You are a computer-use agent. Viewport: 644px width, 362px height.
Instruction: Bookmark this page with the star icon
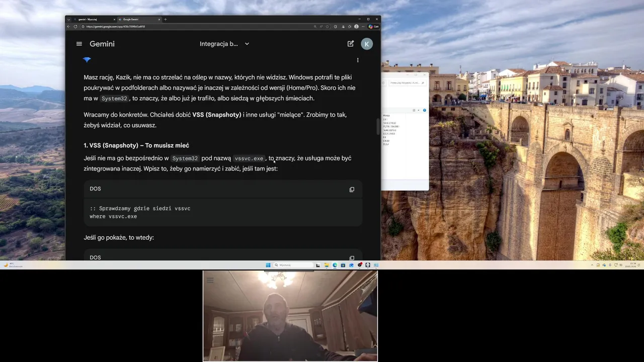click(327, 27)
